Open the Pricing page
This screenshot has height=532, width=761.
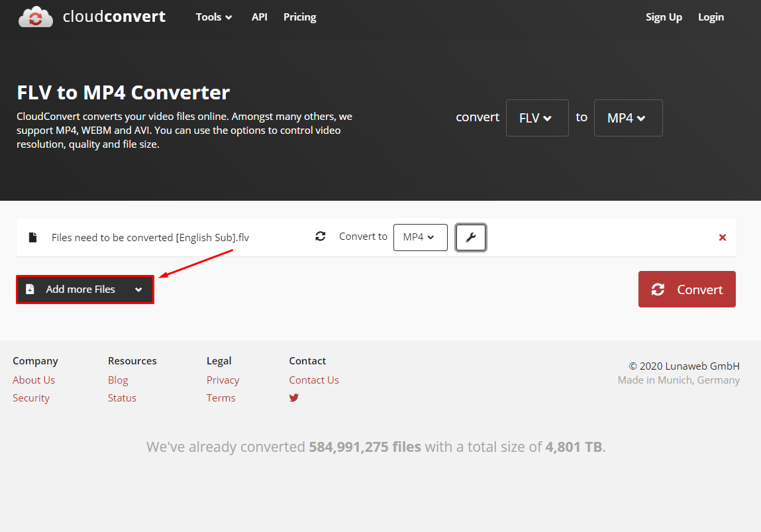click(x=299, y=17)
